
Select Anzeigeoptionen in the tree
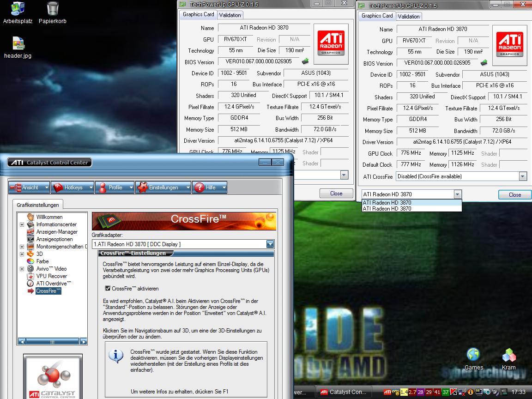(x=54, y=240)
